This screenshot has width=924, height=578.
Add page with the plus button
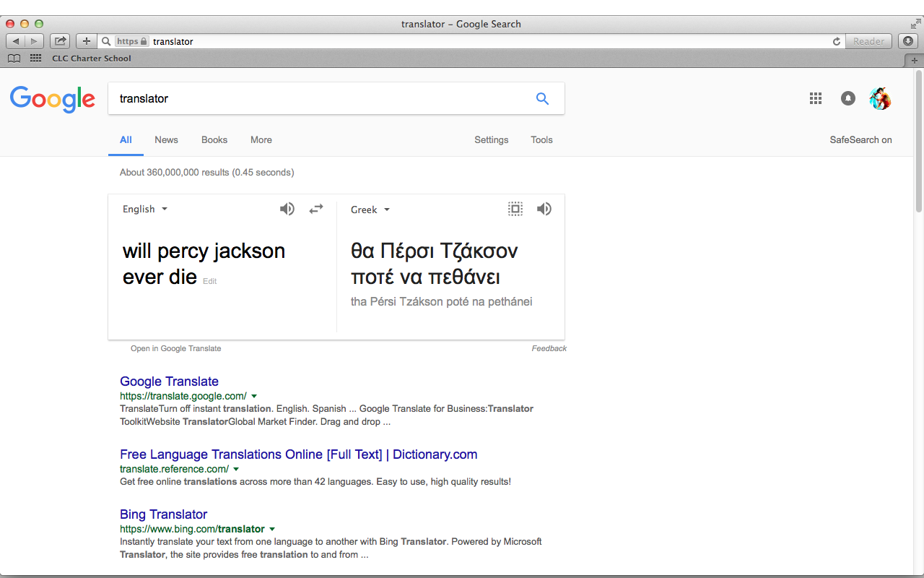click(86, 41)
